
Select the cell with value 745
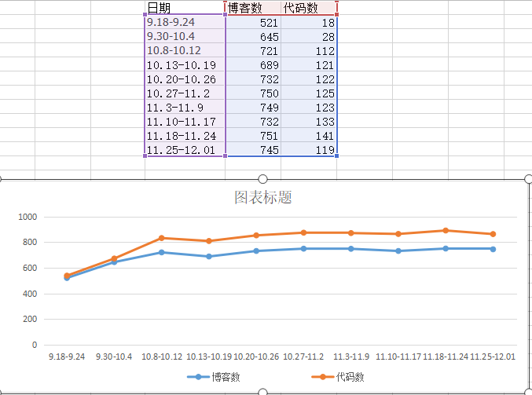(x=253, y=149)
